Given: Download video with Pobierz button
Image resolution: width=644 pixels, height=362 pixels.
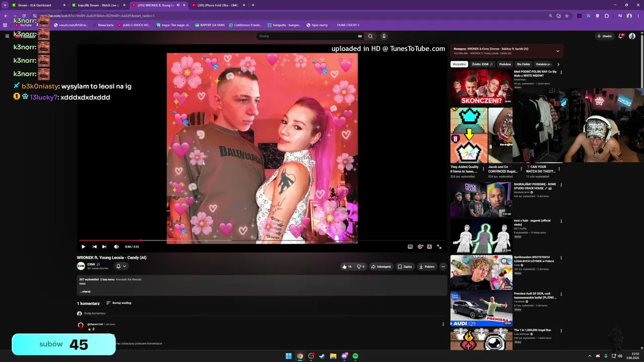Looking at the screenshot, I should pyautogui.click(x=427, y=266).
